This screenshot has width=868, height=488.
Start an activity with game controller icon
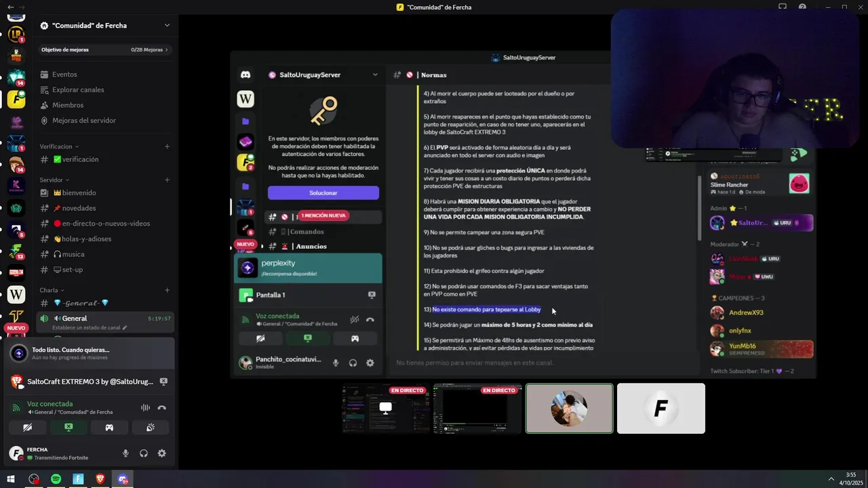click(109, 428)
